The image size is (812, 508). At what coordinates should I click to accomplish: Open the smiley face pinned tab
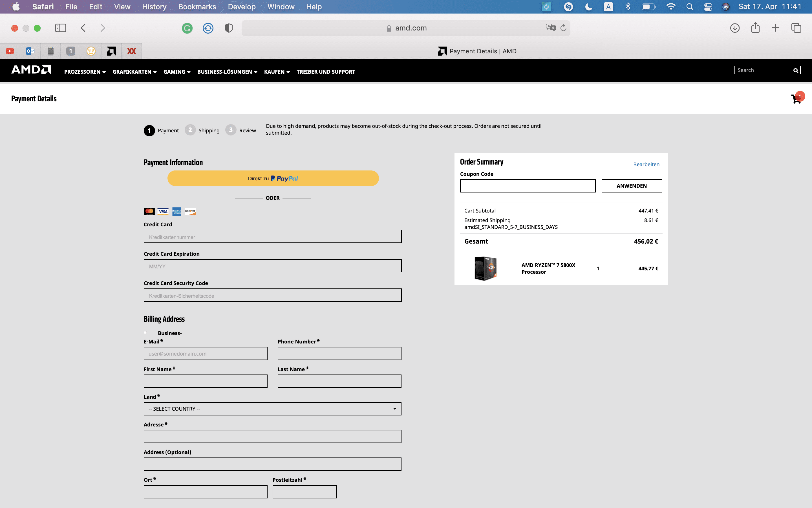tap(91, 51)
